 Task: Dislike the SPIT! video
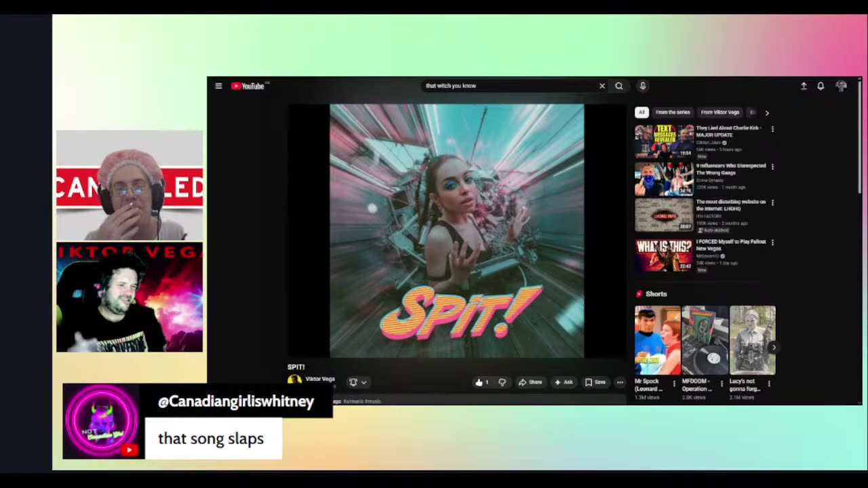click(x=502, y=382)
